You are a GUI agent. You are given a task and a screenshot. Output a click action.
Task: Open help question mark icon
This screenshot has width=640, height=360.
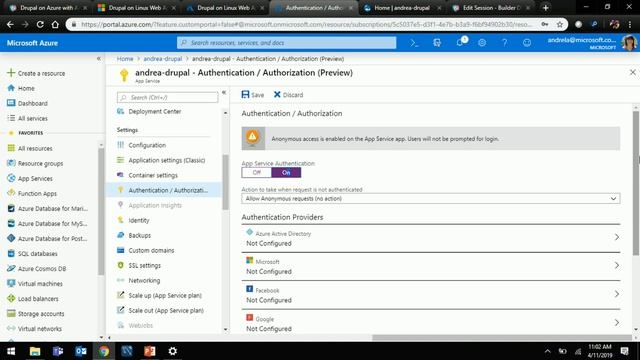pyautogui.click(x=504, y=43)
